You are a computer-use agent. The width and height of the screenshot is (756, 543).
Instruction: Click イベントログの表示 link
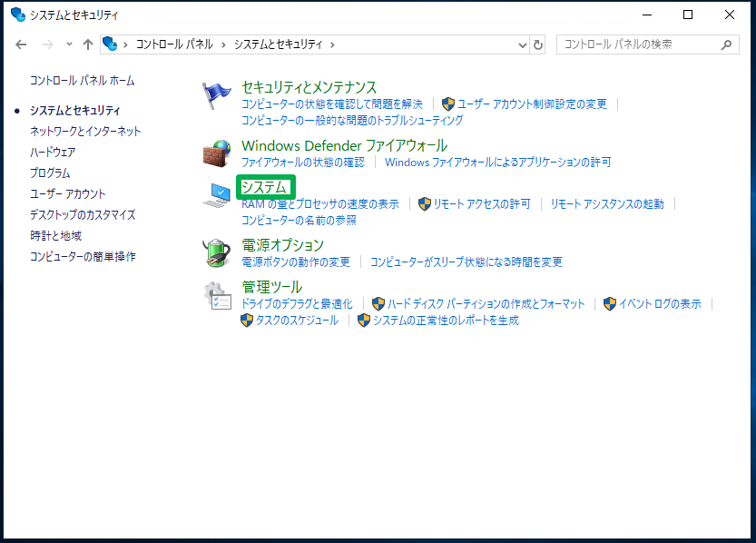click(x=659, y=303)
